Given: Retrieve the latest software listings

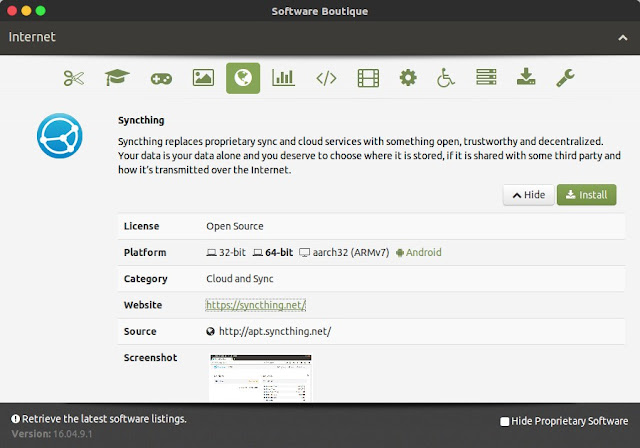Looking at the screenshot, I should point(104,419).
